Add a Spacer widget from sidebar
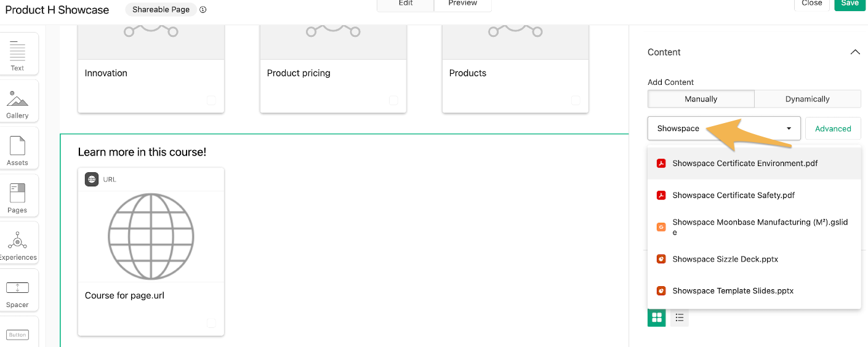The height and width of the screenshot is (347, 868). (17, 290)
